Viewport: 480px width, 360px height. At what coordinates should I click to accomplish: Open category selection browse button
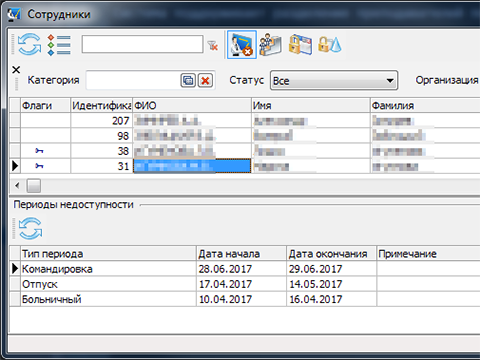[x=188, y=80]
